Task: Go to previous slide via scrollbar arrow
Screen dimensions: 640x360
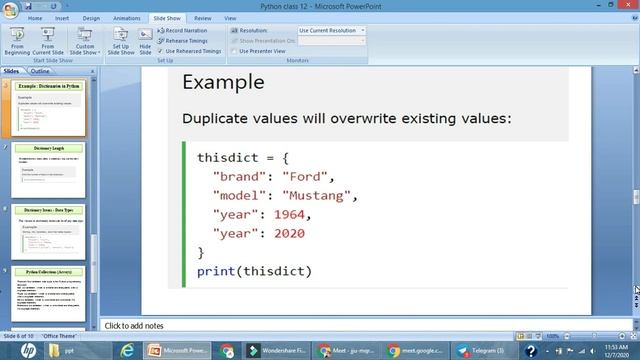Action: click(x=636, y=299)
